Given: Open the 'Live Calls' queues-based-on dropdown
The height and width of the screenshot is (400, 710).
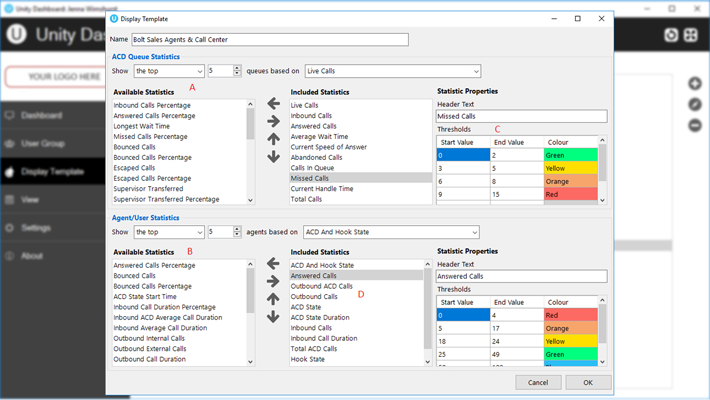Looking at the screenshot, I should click(393, 71).
